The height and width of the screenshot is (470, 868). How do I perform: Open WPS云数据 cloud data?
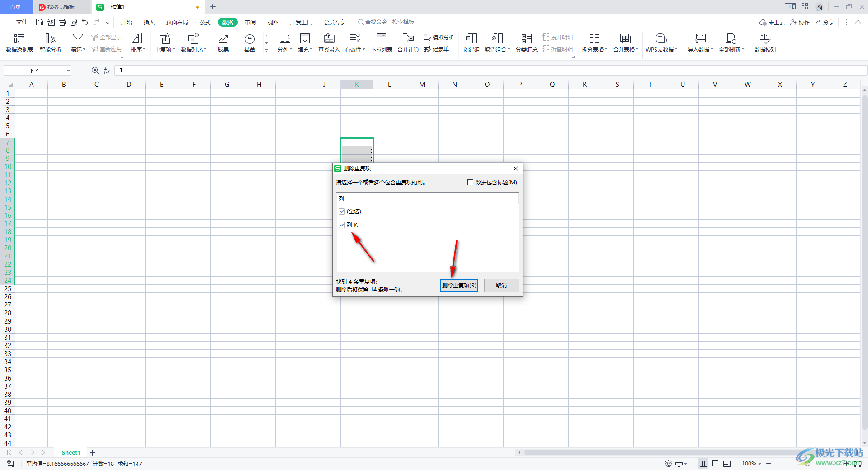(x=661, y=43)
